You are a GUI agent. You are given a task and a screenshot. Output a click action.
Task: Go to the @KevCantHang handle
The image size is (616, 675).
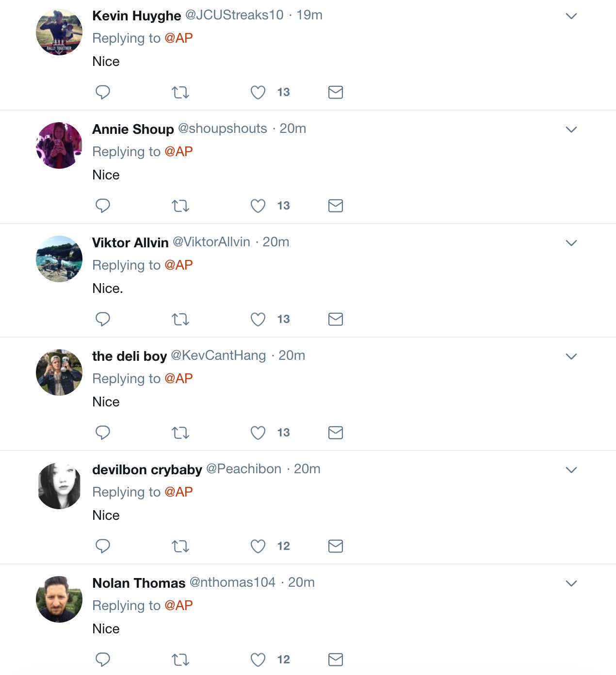(218, 355)
